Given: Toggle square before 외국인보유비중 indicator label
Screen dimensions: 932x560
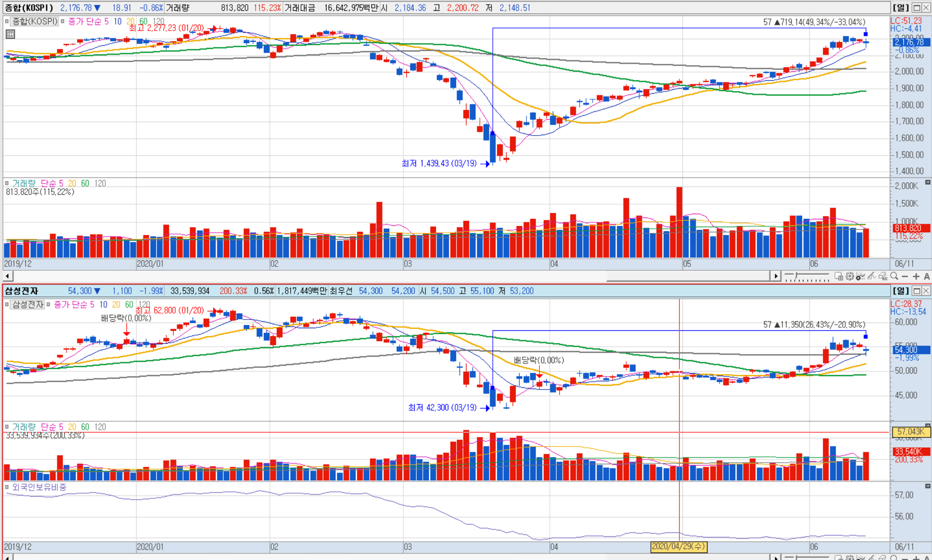Looking at the screenshot, I should (x=7, y=487).
